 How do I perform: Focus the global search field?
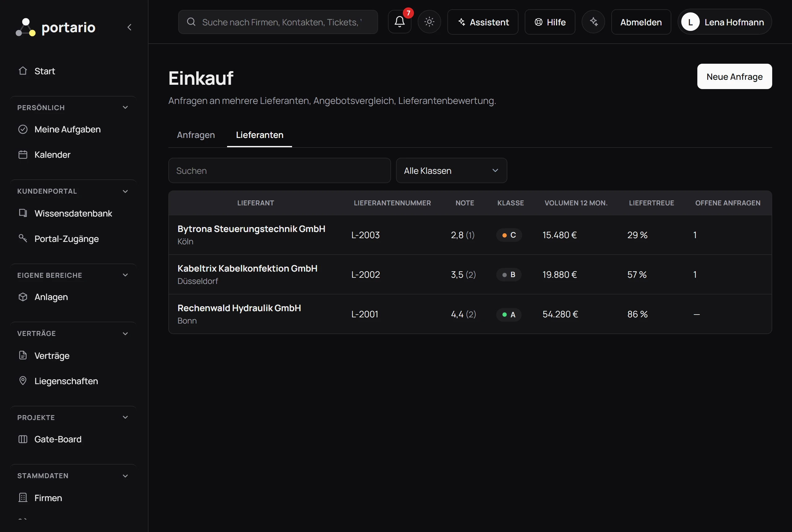click(x=278, y=22)
